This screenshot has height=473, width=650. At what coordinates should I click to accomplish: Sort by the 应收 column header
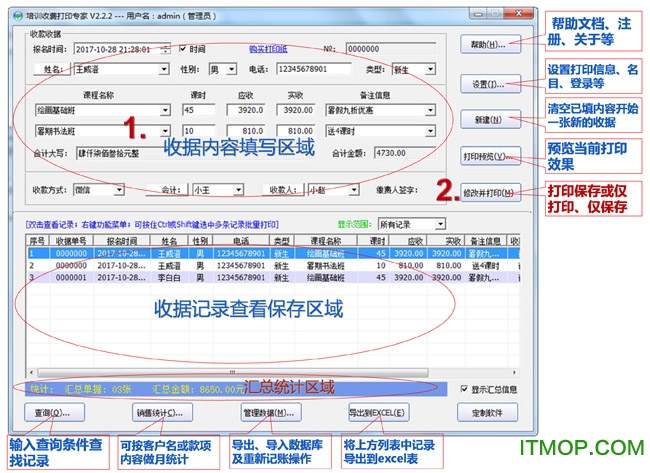pyautogui.click(x=408, y=241)
